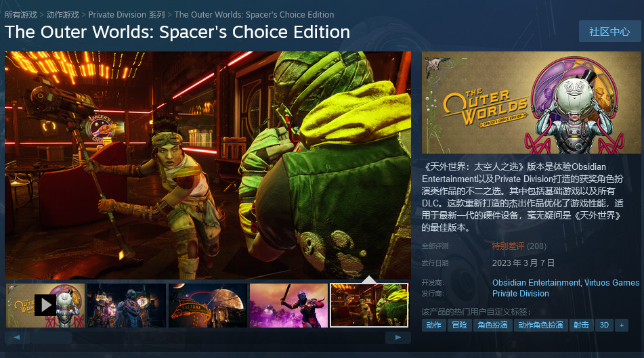Click the right scroll arrow below thumbnails

coord(398,338)
